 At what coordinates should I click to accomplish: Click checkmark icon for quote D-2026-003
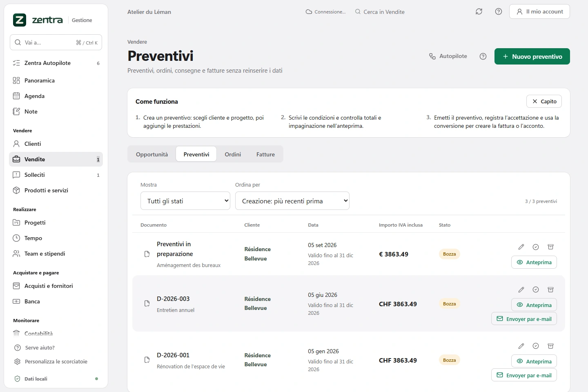pos(536,290)
